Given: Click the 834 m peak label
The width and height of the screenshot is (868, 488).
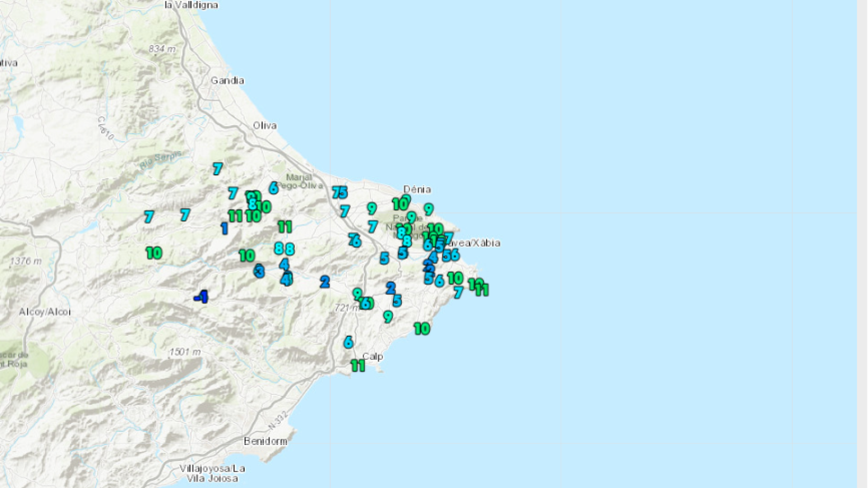Looking at the screenshot, I should pyautogui.click(x=162, y=49).
